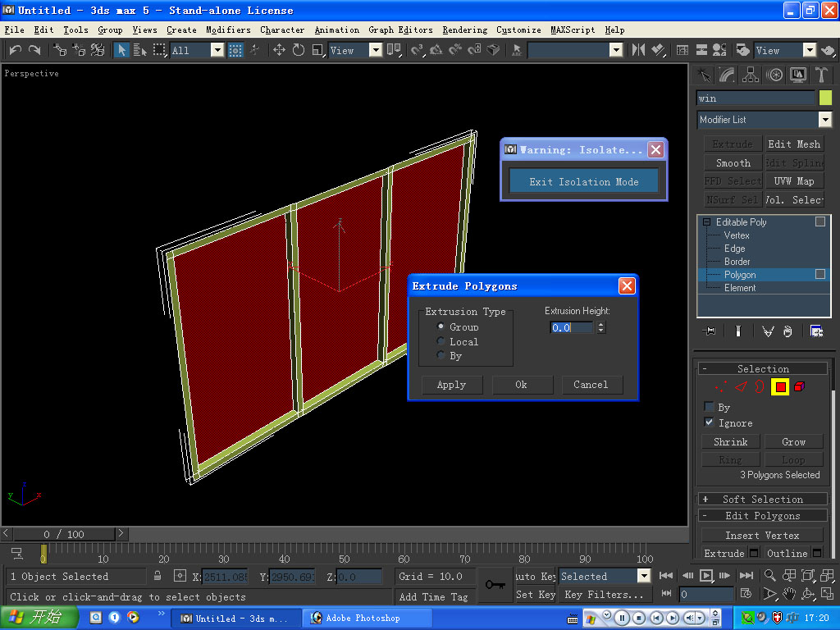Image resolution: width=840 pixels, height=630 pixels.
Task: Choose Vertex sub-object selection icon
Action: coord(721,386)
